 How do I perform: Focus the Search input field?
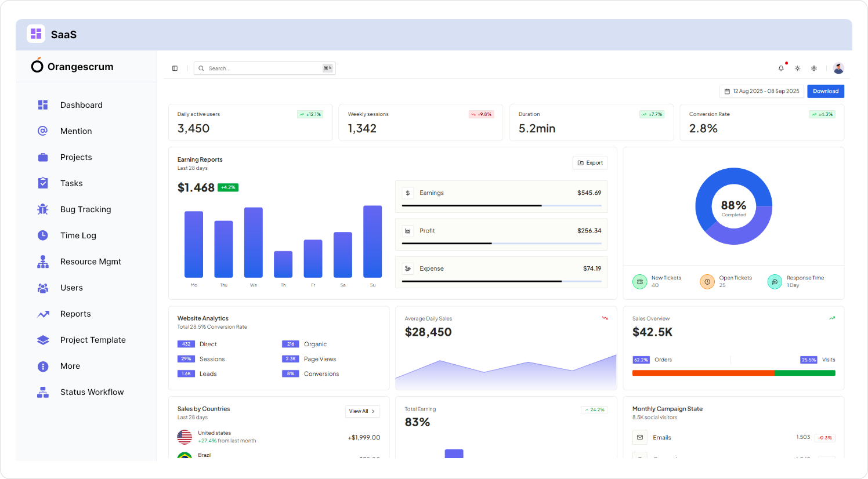[x=265, y=68]
